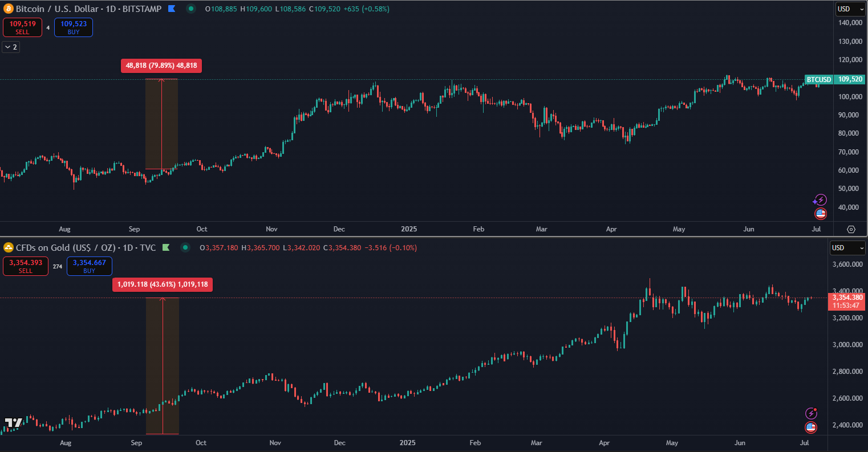Open the hexagon chart settings icon on time axis
This screenshot has height=452, width=868.
click(x=851, y=229)
